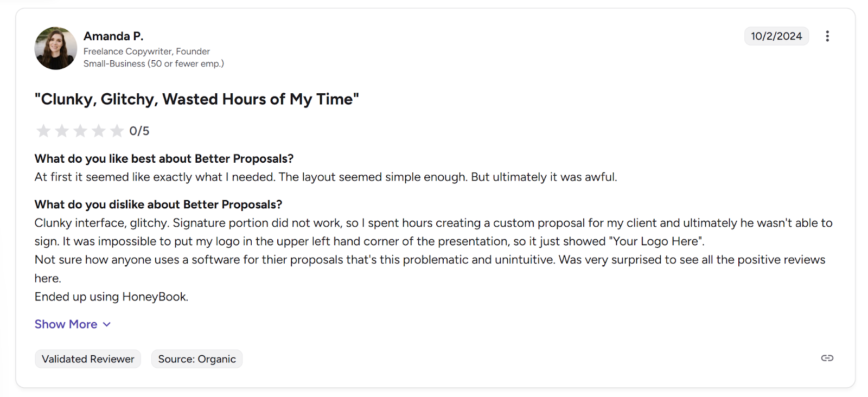The image size is (868, 397).
Task: Copy the review share link icon
Action: 827,358
